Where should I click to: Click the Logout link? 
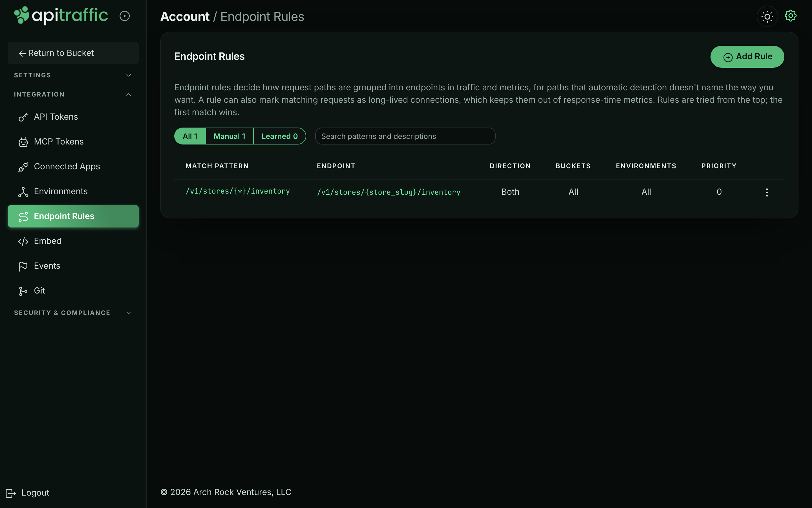coord(28,493)
